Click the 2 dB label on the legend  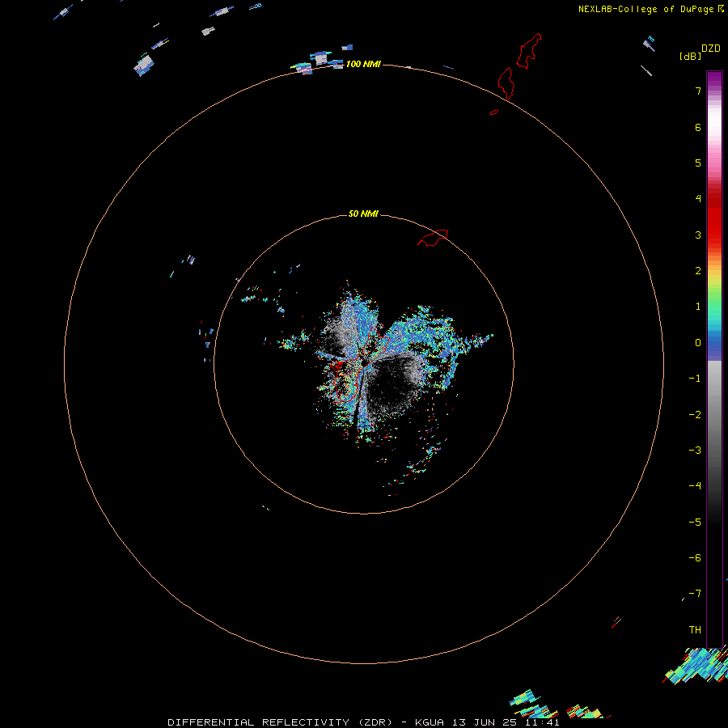point(698,271)
